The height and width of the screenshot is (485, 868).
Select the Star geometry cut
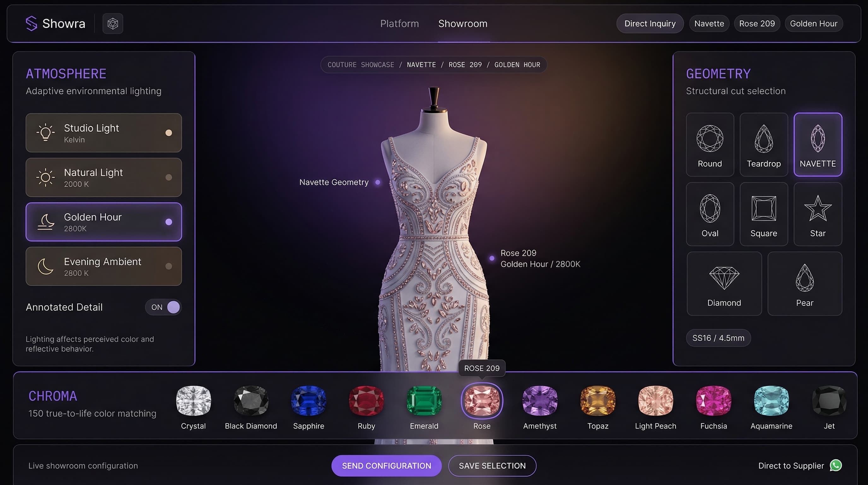click(818, 214)
